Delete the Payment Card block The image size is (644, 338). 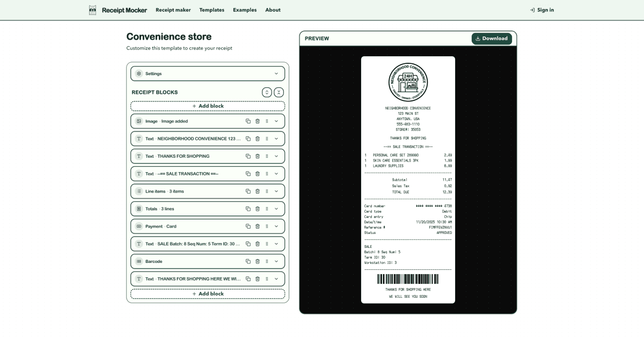pyautogui.click(x=258, y=226)
